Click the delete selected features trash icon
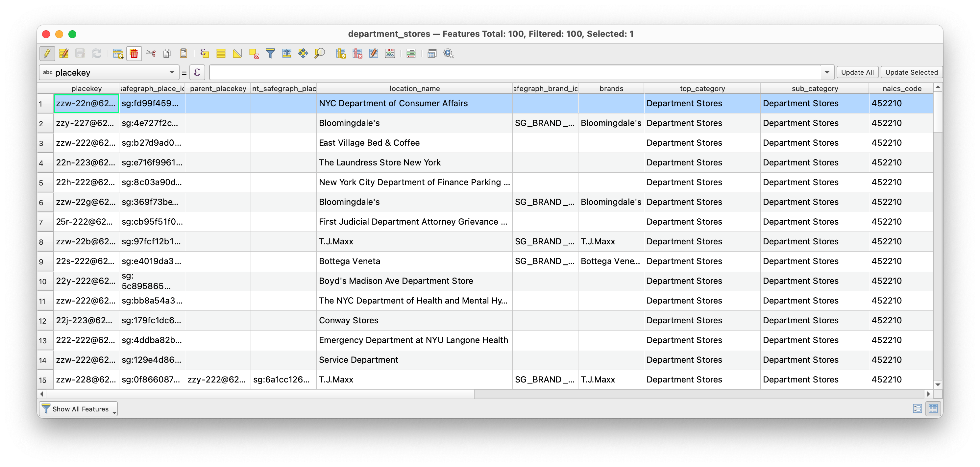Image resolution: width=980 pixels, height=467 pixels. 134,53
